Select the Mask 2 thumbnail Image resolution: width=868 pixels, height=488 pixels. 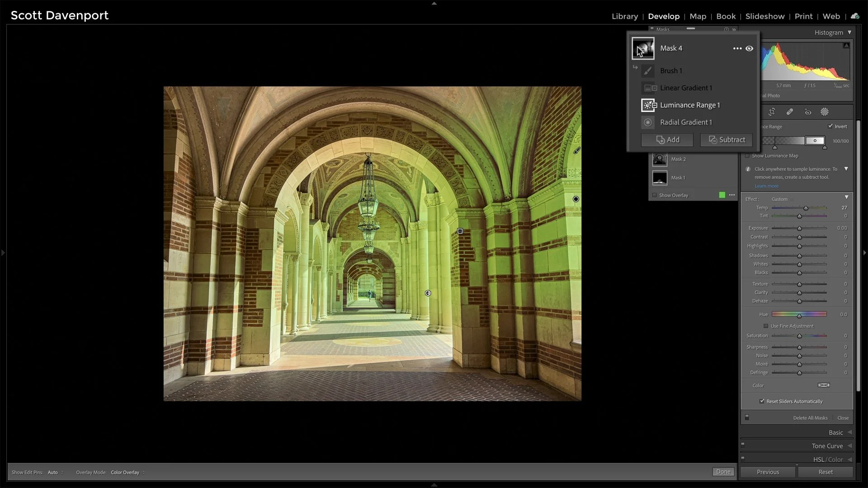[660, 159]
